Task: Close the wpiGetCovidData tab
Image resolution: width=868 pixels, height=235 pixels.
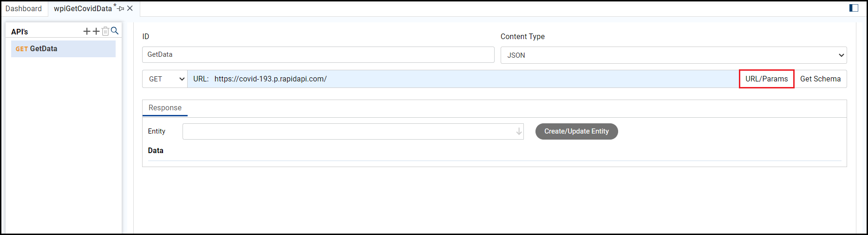Action: click(x=130, y=8)
